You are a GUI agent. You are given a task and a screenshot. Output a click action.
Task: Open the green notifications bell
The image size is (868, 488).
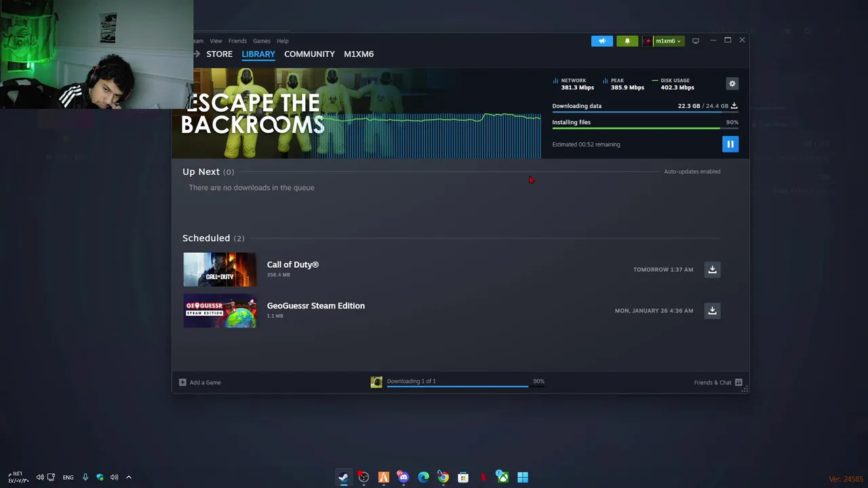click(627, 41)
